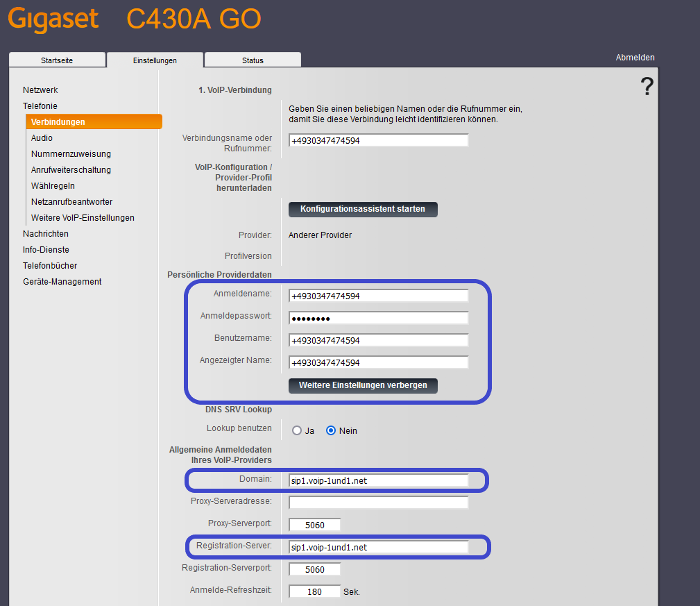Start the Konfigurationsassistent
Screen dimensions: 700x606
363,209
